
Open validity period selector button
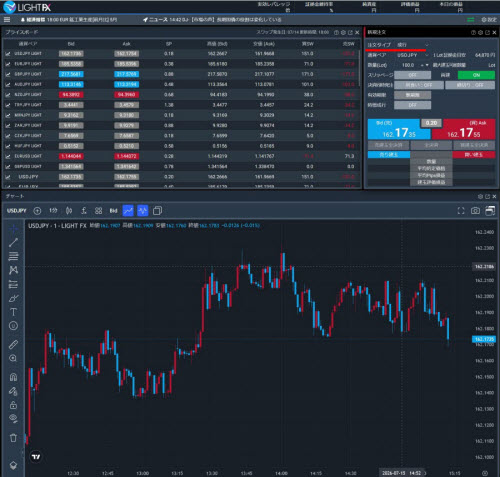click(412, 95)
